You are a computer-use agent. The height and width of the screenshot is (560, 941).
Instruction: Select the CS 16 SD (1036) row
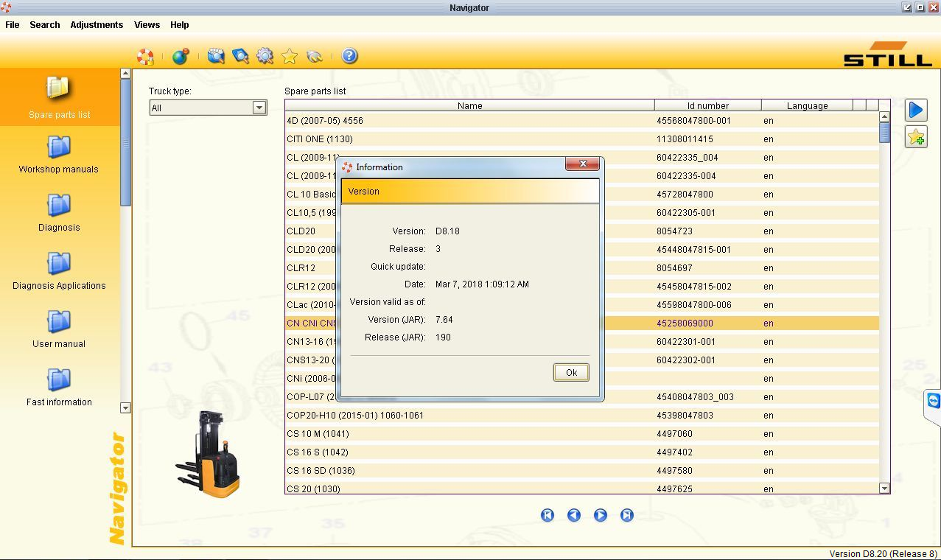pyautogui.click(x=582, y=470)
